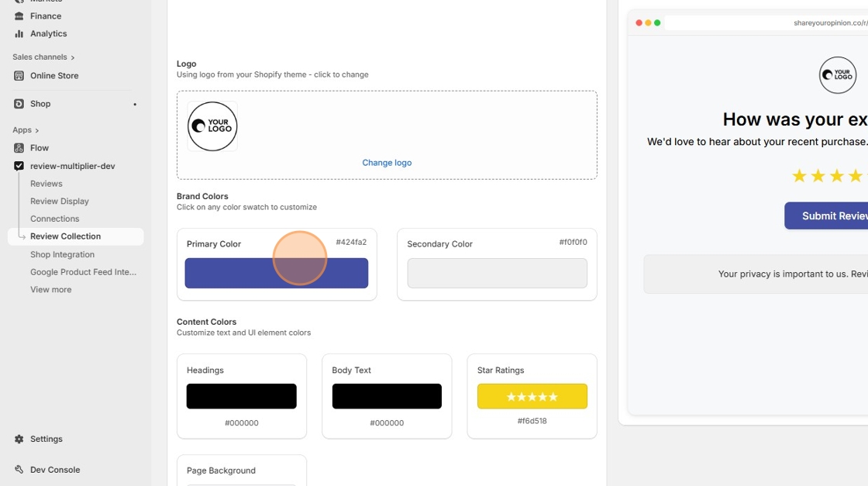Open the Review Display page
The width and height of the screenshot is (868, 486).
tap(59, 201)
